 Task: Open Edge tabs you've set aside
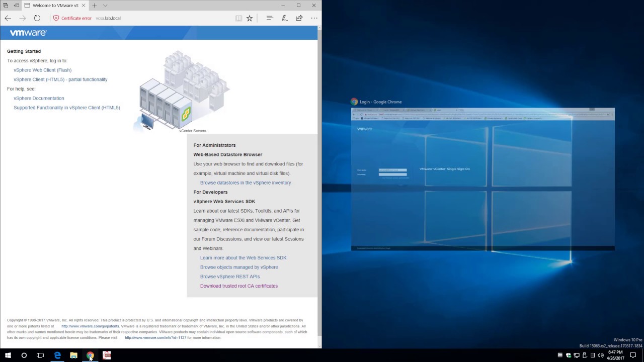[x=6, y=6]
